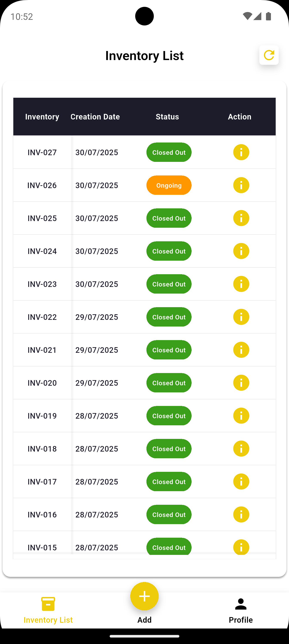
Task: Select the INV-019 creation date cell
Action: tap(97, 416)
